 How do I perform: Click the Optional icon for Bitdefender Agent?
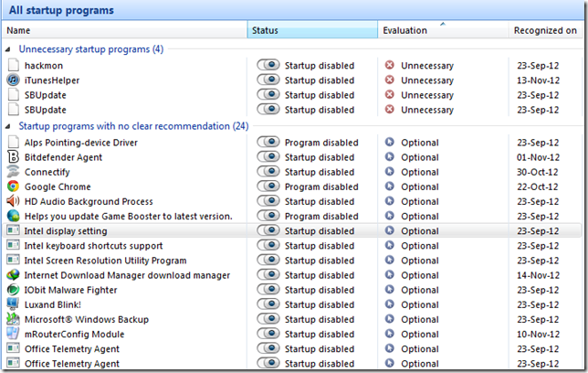click(390, 157)
